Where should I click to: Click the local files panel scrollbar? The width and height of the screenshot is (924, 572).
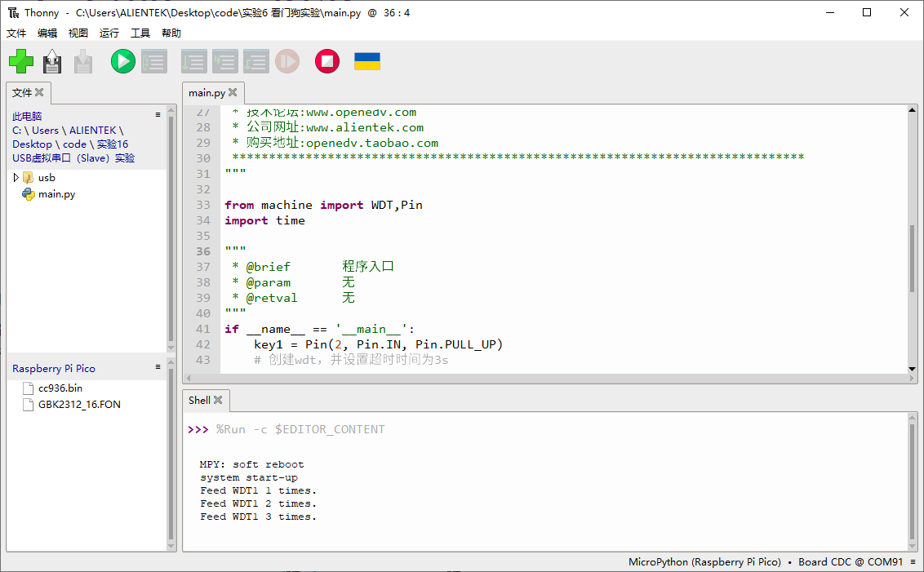coord(171,228)
